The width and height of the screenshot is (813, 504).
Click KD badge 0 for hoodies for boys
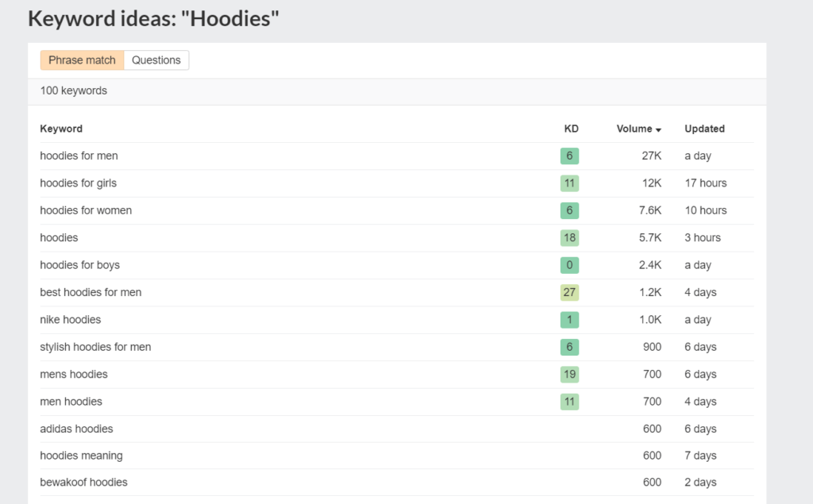(569, 265)
